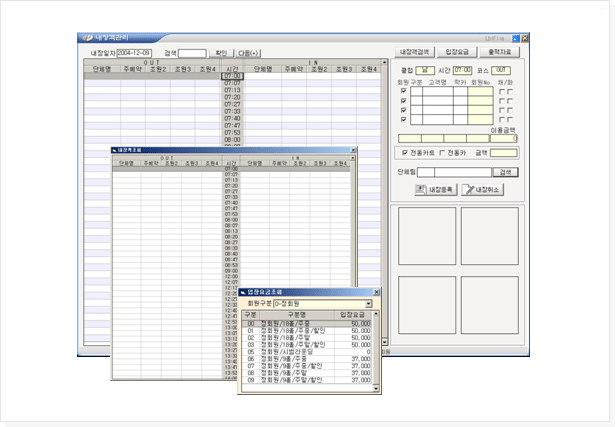Click the 단체팀 검색 button
Image resolution: width=615 pixels, height=427 pixels.
[x=506, y=172]
